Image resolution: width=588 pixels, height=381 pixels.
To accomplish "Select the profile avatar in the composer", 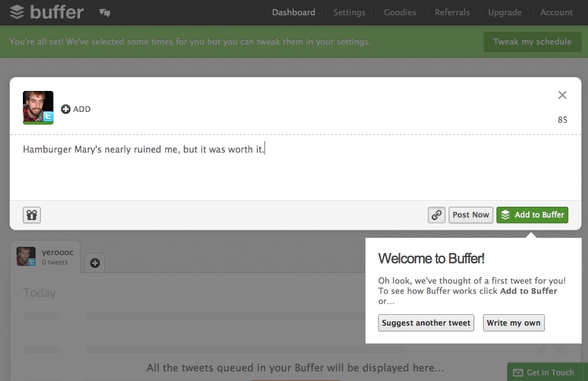I will (38, 107).
